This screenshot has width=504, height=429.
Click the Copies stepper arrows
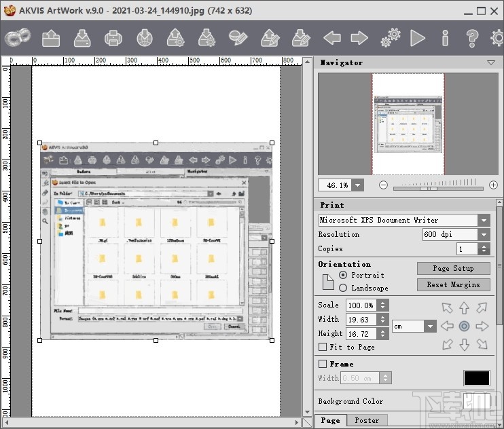[484, 249]
